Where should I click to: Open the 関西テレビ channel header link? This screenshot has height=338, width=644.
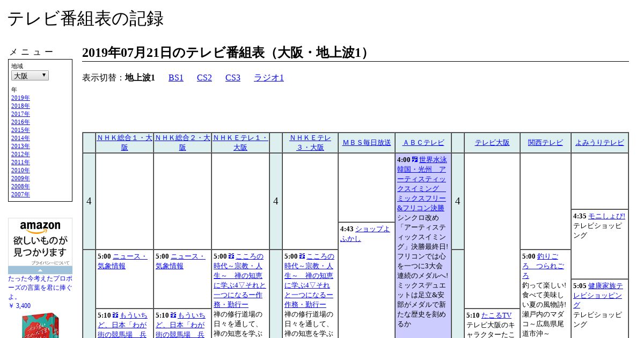(545, 143)
